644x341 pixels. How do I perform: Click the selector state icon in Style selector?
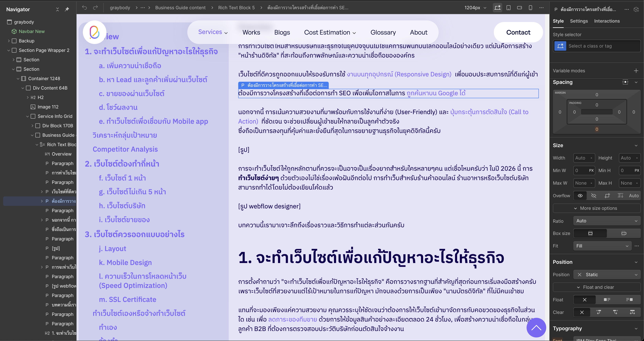click(x=560, y=46)
